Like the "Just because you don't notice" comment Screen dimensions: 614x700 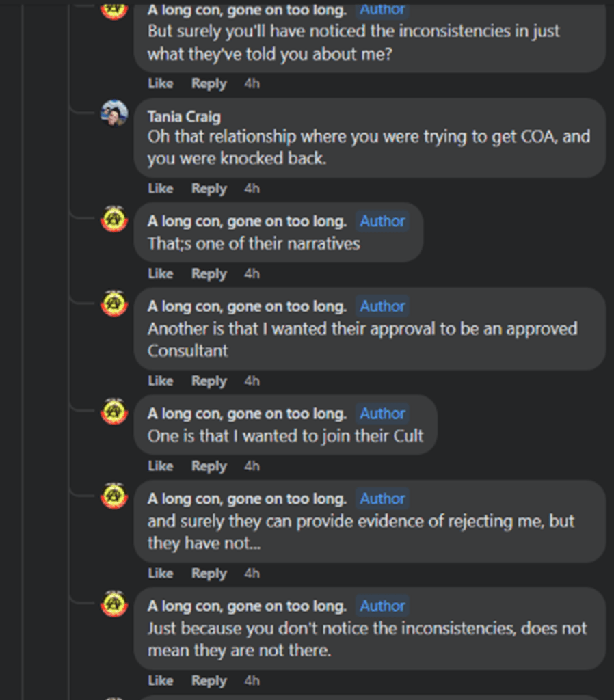[x=161, y=681]
